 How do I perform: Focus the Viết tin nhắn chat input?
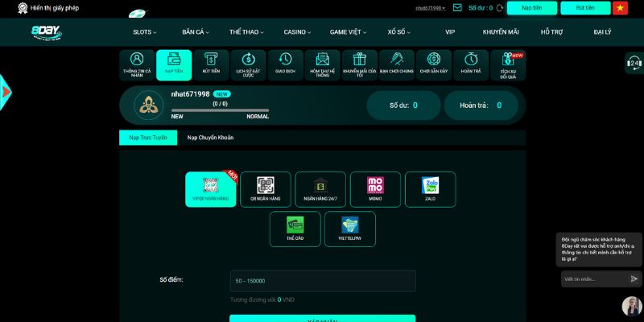tap(595, 279)
